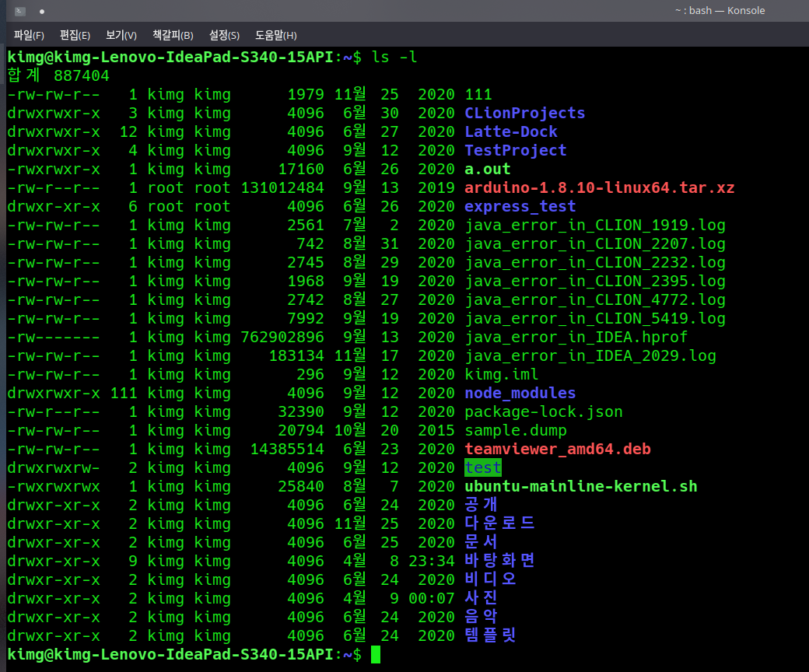This screenshot has height=672, width=809.
Task: Click the highlighted 'test' directory name
Action: point(483,467)
